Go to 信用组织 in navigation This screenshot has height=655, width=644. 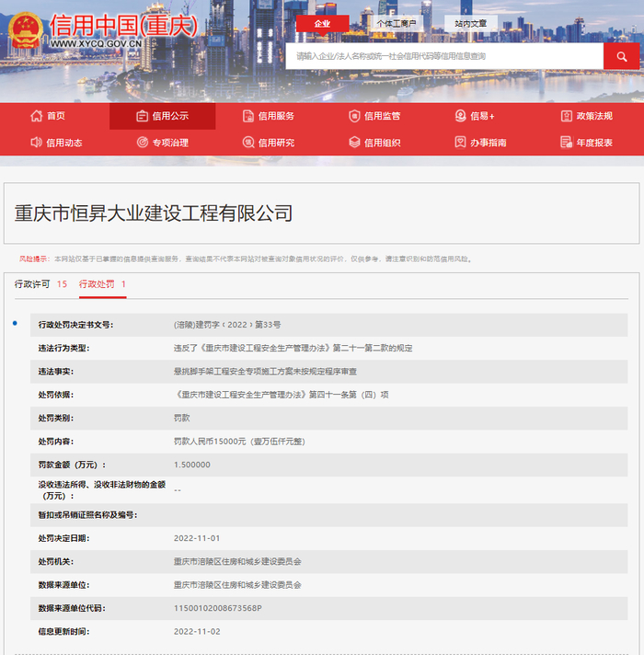pos(383,143)
